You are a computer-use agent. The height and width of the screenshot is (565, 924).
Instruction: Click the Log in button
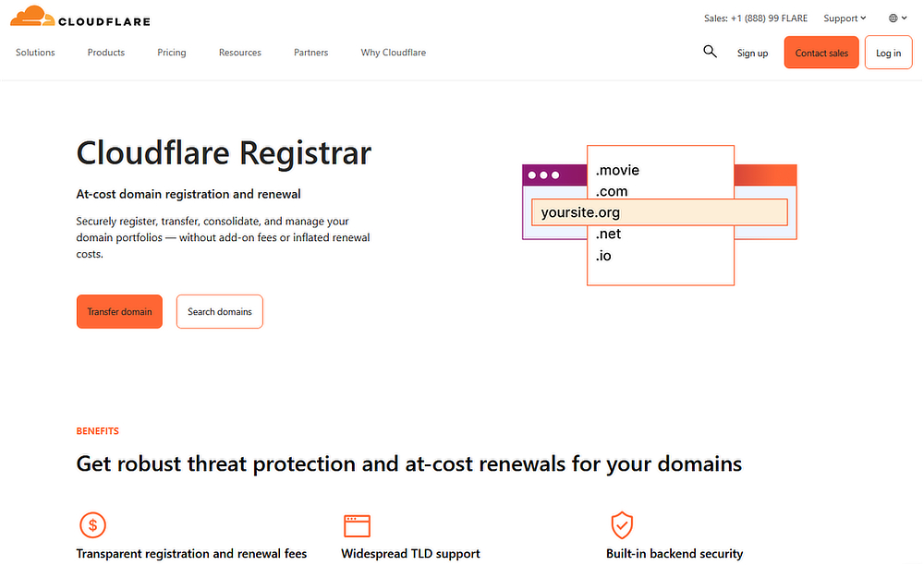(x=888, y=53)
